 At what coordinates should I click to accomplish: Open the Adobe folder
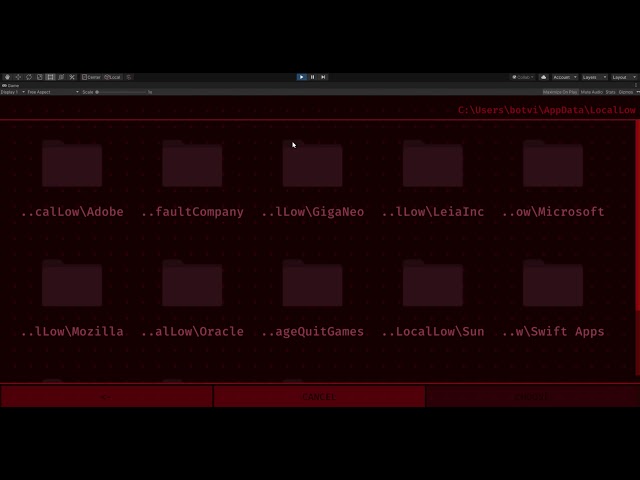click(72, 163)
